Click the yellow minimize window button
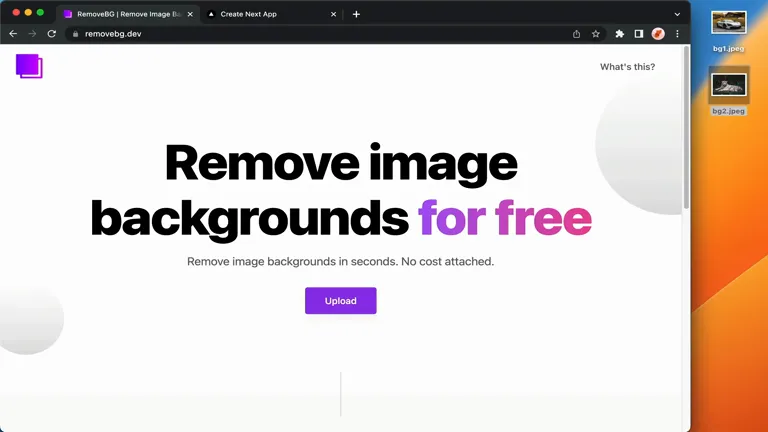 [x=28, y=13]
